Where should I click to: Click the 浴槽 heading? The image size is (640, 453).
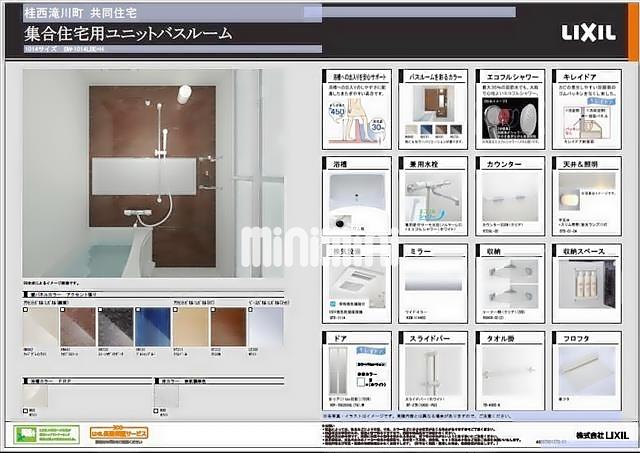340,164
